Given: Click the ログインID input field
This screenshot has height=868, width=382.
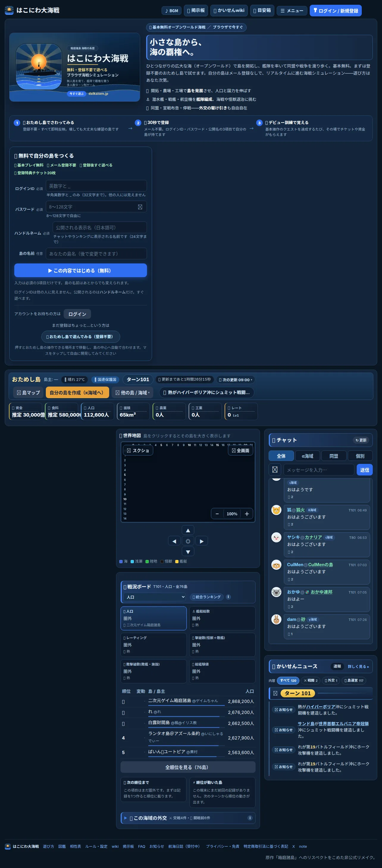Looking at the screenshot, I should [96, 186].
